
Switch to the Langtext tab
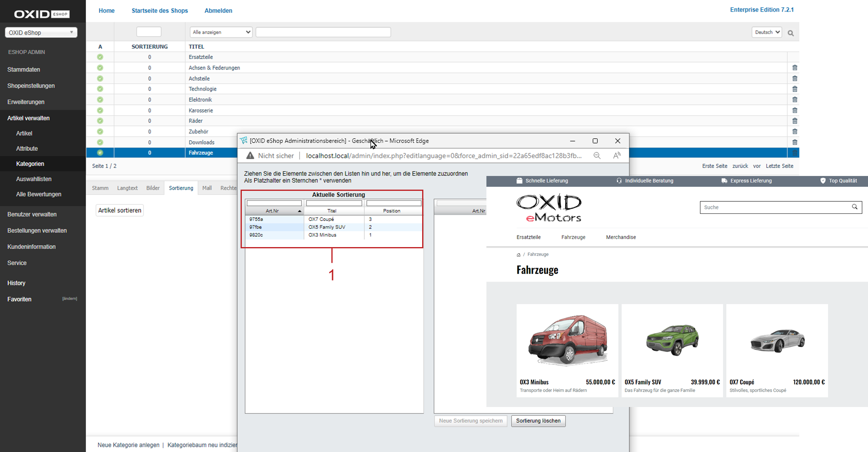click(127, 188)
